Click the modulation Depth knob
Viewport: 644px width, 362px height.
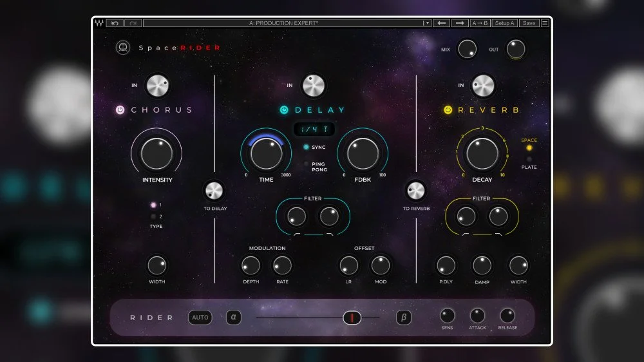coord(251,265)
